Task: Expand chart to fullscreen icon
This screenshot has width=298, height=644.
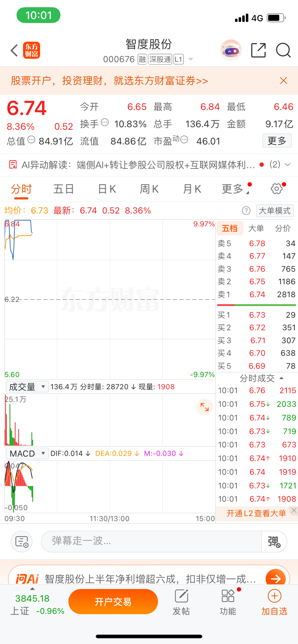Action: point(204,407)
